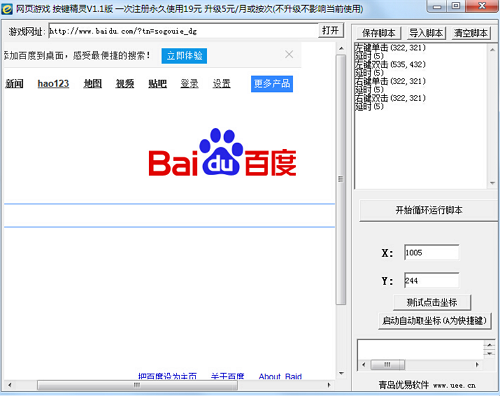The height and width of the screenshot is (396, 500).
Task: Save the script with 保存脚本
Action: tap(378, 33)
